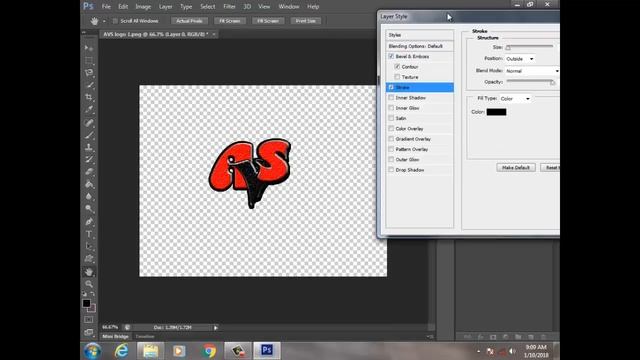
Task: Select the Crop tool
Action: (89, 97)
